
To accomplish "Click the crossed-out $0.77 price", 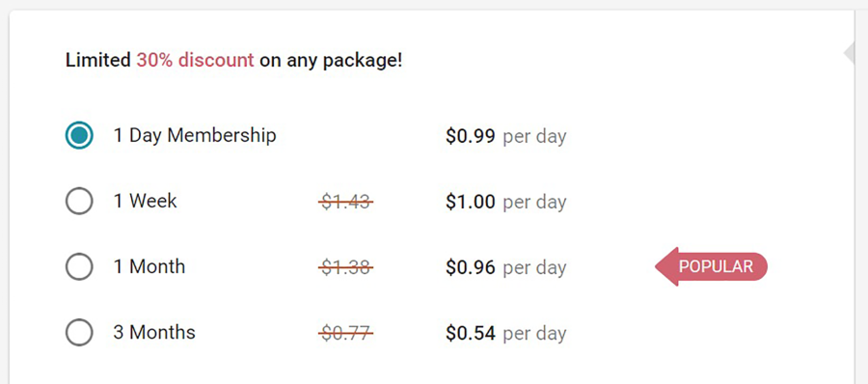I will (346, 334).
